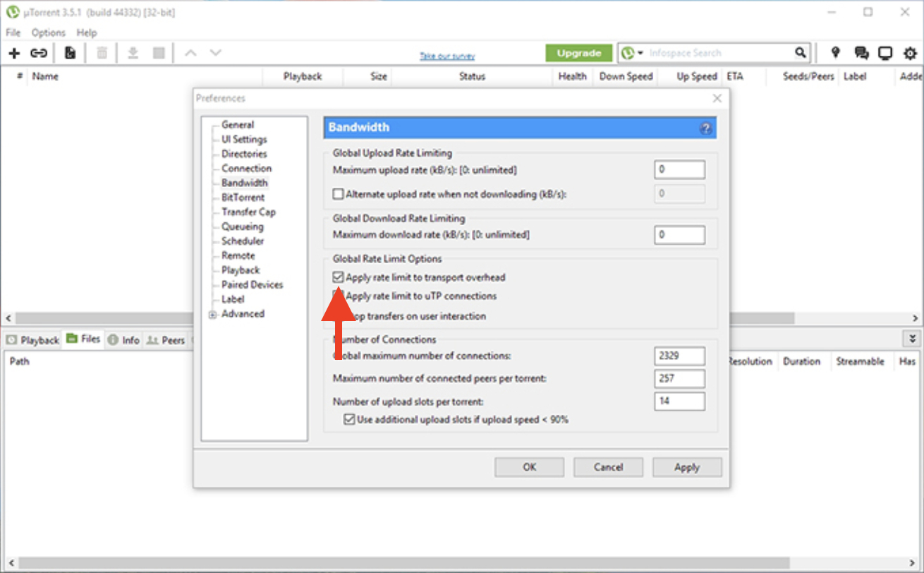Viewport: 924px width, 573px height.
Task: Select Transfer Cap in preferences tree
Action: click(x=248, y=212)
